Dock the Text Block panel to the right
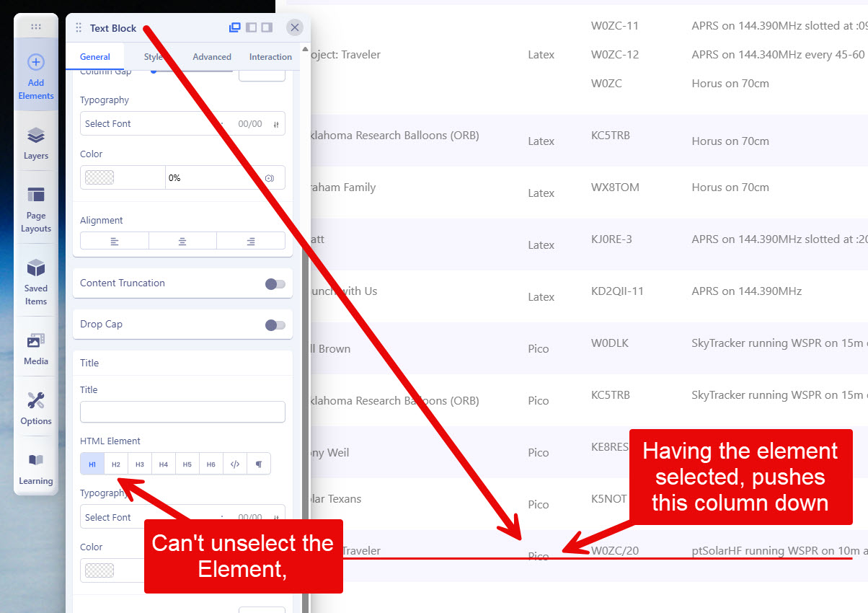 [267, 27]
